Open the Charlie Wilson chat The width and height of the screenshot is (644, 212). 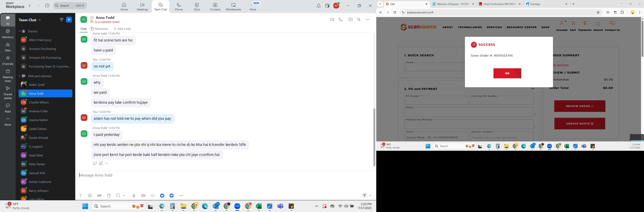[x=45, y=102]
